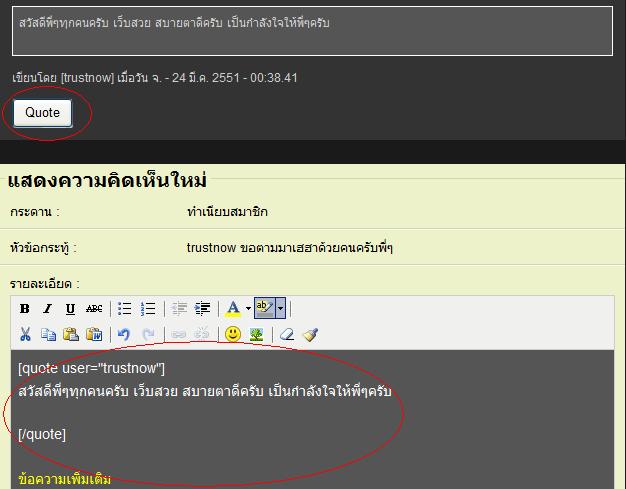The width and height of the screenshot is (626, 489).
Task: Redo the last edit
Action: click(148, 334)
